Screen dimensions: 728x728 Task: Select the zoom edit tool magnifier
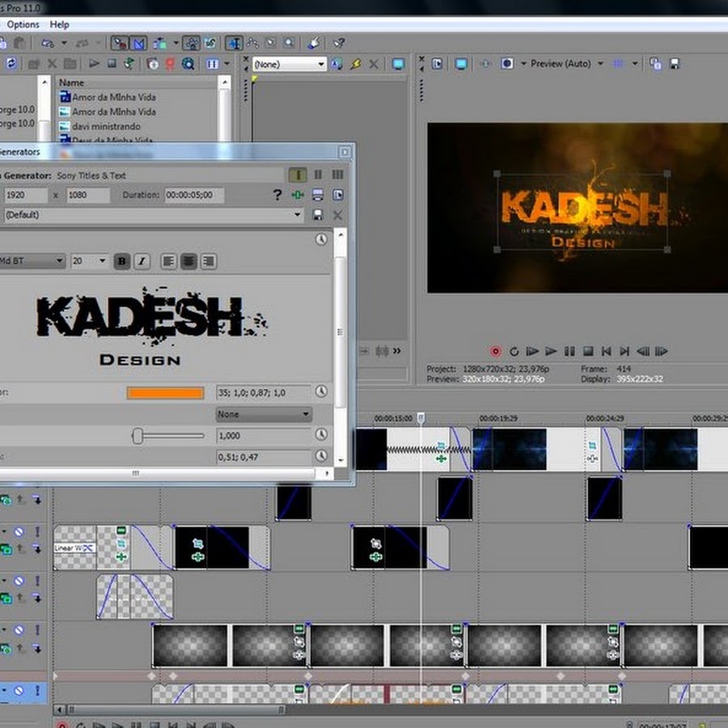289,43
